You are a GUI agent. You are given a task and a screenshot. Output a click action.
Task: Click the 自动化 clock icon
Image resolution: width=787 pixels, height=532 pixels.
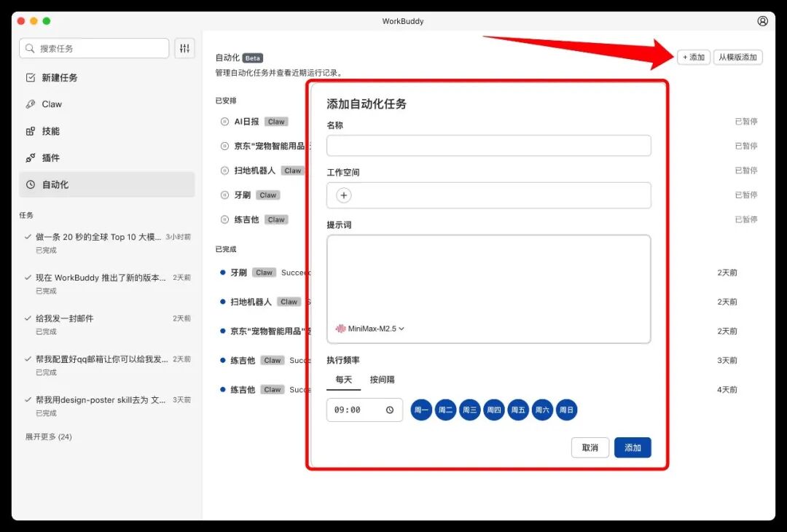31,184
